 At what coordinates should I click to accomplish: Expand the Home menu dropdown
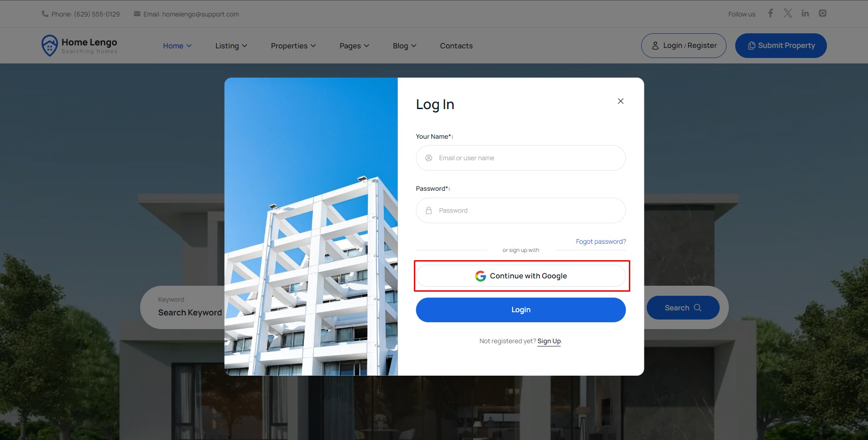[177, 46]
